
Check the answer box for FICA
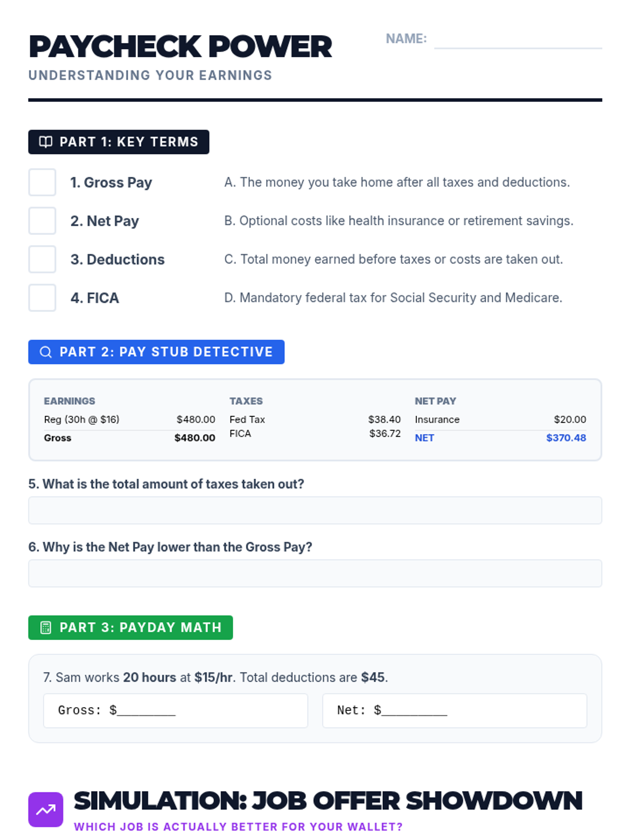42,298
